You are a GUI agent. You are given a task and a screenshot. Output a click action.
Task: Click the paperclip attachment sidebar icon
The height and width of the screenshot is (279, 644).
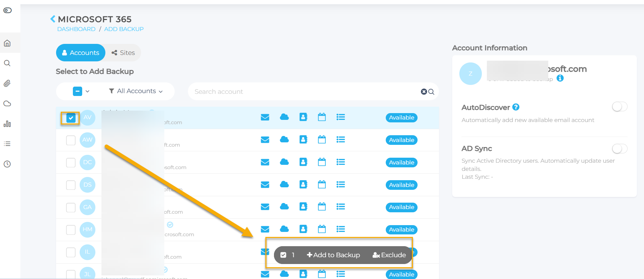[7, 83]
